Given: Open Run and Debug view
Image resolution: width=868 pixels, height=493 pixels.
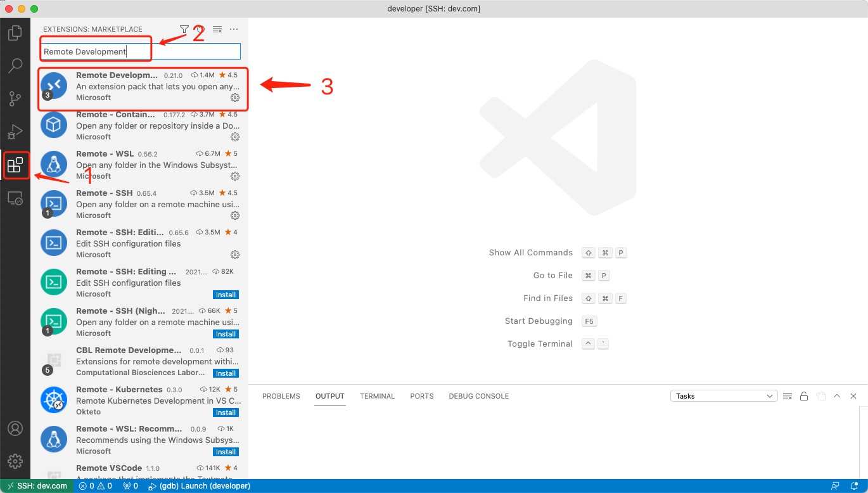Looking at the screenshot, I should pyautogui.click(x=15, y=132).
